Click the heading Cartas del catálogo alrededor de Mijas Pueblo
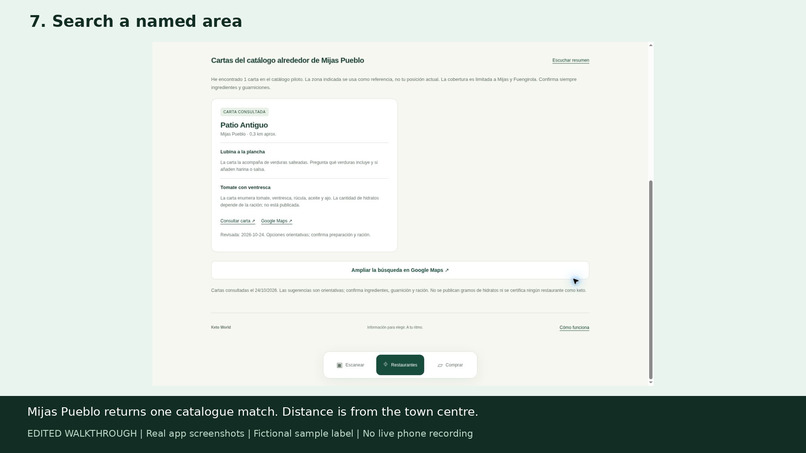This screenshot has height=453, width=806. click(x=287, y=60)
